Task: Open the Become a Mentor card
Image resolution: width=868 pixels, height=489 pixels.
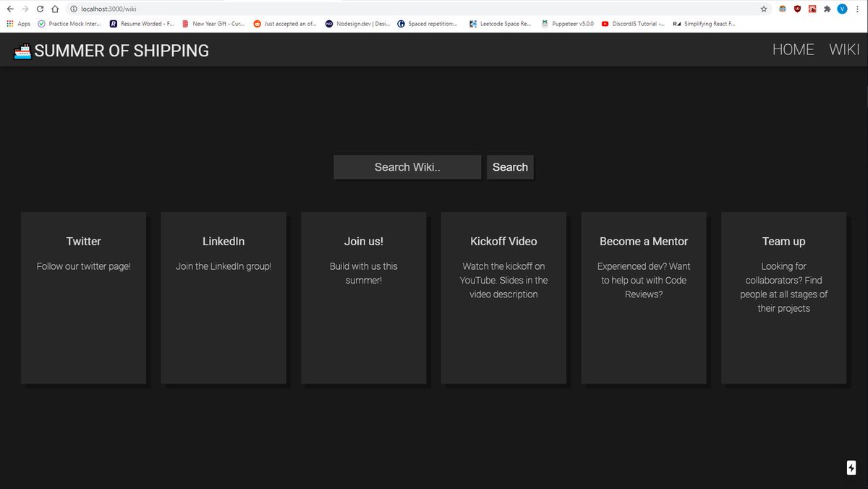Action: tap(644, 297)
